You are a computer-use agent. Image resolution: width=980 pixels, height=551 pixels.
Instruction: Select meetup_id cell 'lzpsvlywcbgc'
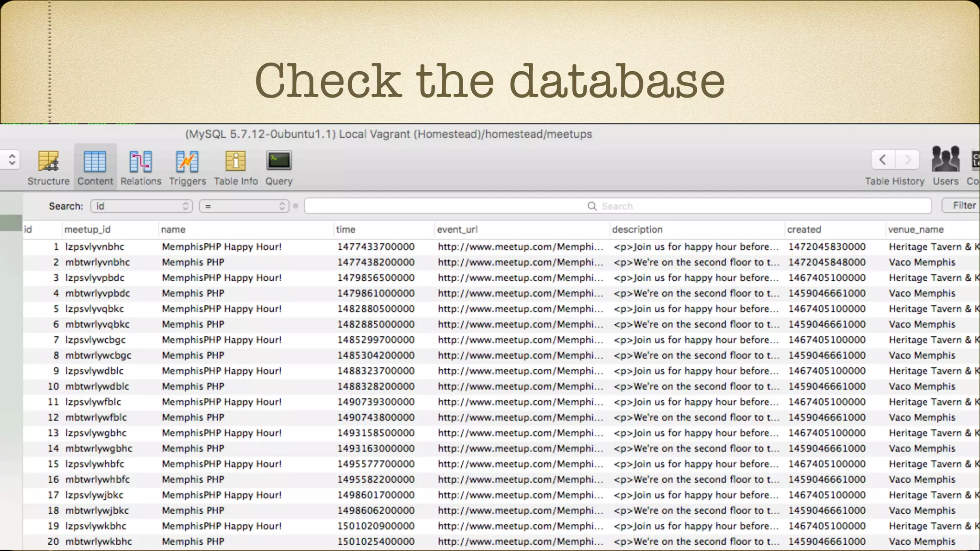pos(96,340)
